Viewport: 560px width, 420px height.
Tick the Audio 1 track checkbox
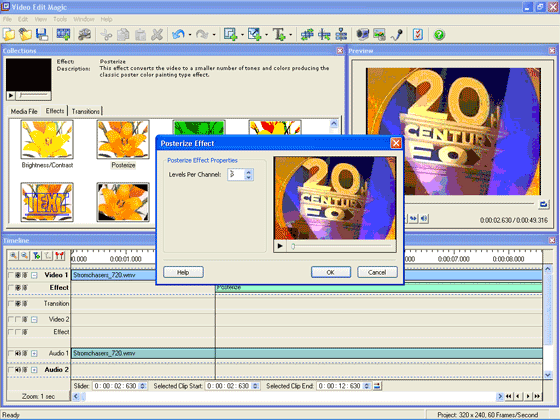pyautogui.click(x=11, y=353)
